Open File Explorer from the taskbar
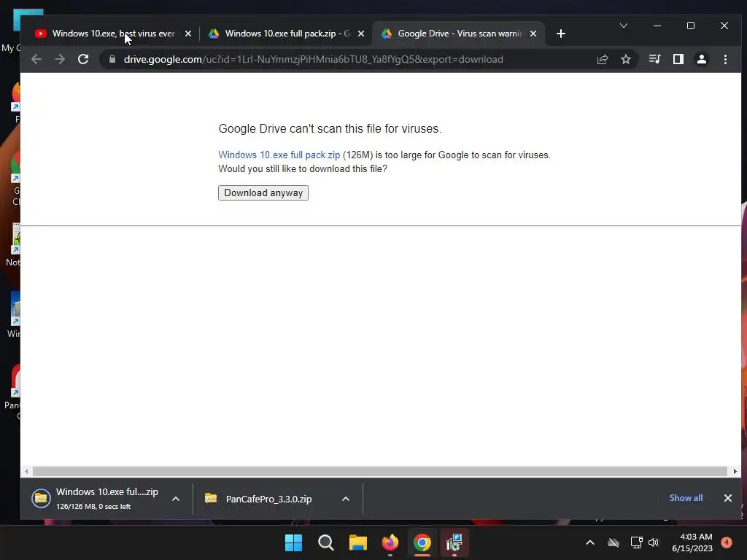This screenshot has width=747, height=560. 357,542
